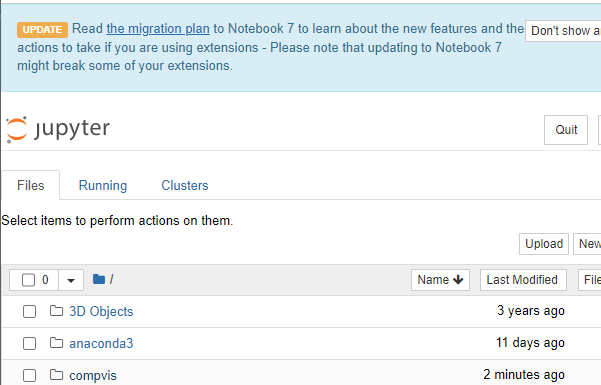Click the '3 years ago' timestamp
This screenshot has height=385, width=601.
pos(531,311)
